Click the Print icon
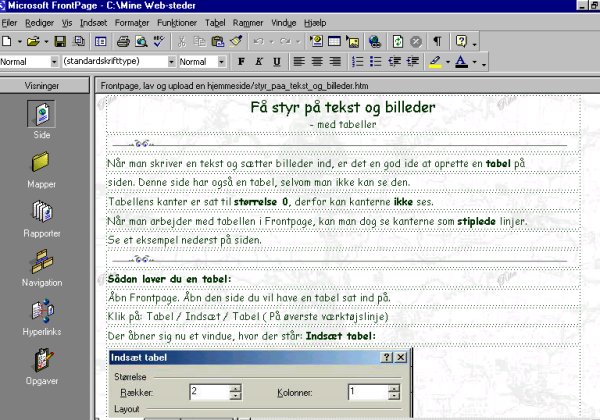Viewport: 600px width, 420px height. click(x=123, y=41)
